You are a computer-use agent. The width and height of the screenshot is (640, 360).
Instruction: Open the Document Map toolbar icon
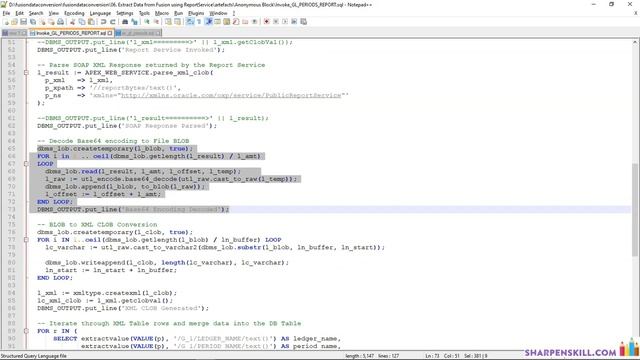227,22
